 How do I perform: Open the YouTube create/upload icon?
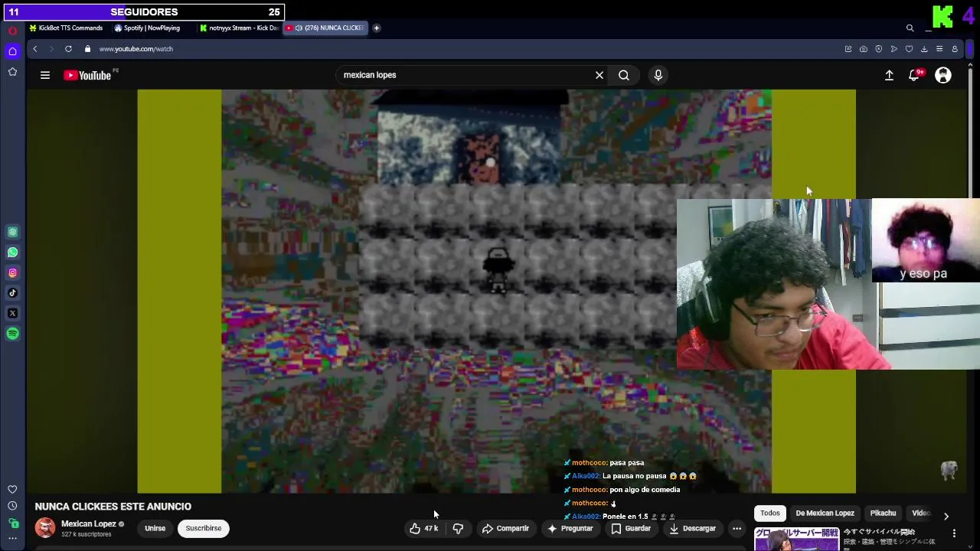[x=889, y=75]
